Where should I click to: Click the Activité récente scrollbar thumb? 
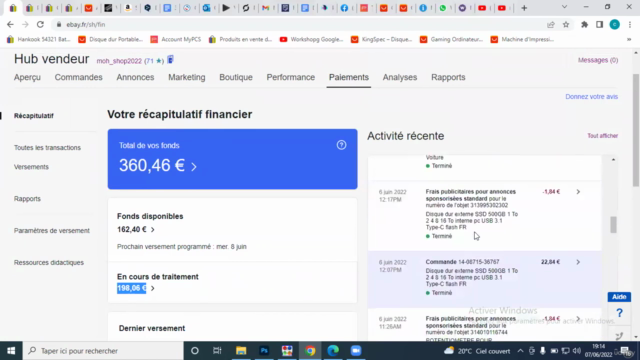[613, 224]
